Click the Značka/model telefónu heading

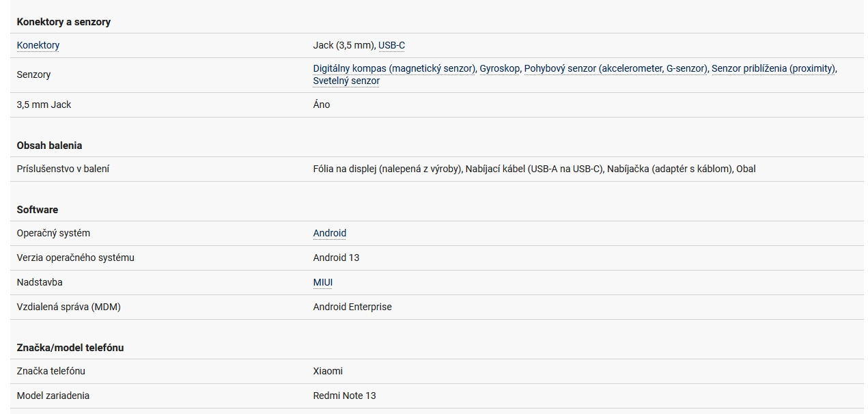tap(70, 348)
